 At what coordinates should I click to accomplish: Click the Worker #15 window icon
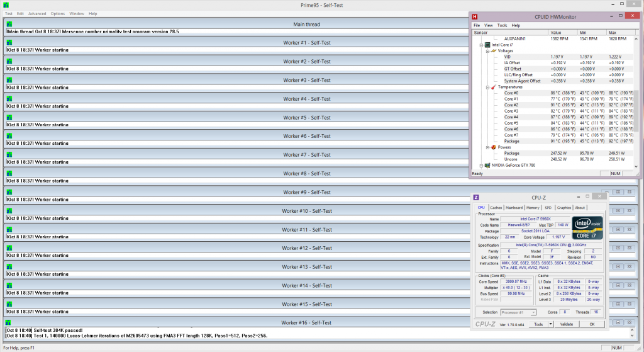point(9,304)
